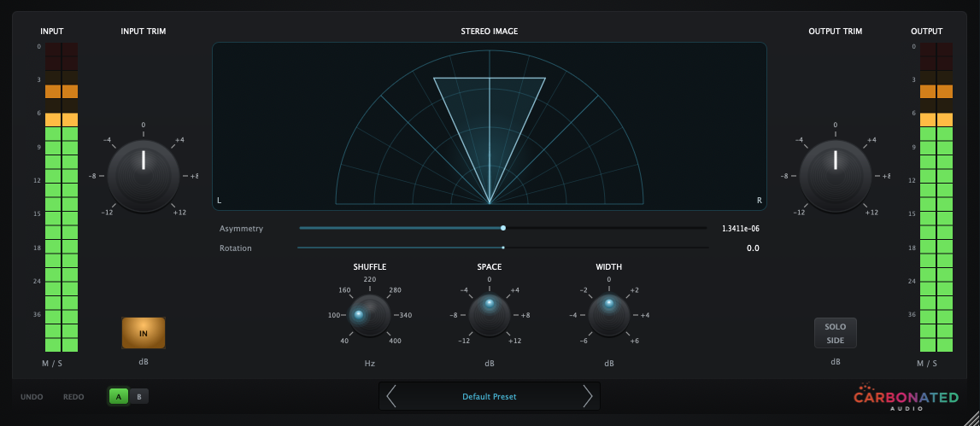
Task: Click the Asymmetry value readout
Action: click(x=740, y=229)
